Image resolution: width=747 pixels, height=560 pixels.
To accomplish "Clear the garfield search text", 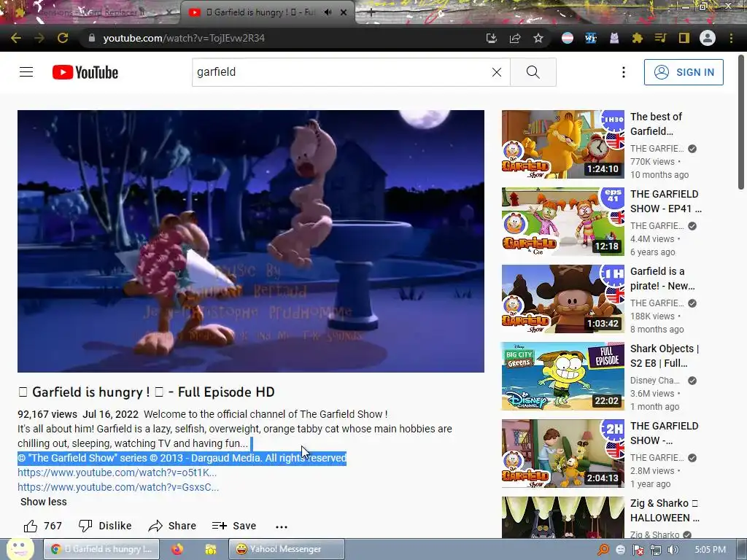I will pos(496,72).
